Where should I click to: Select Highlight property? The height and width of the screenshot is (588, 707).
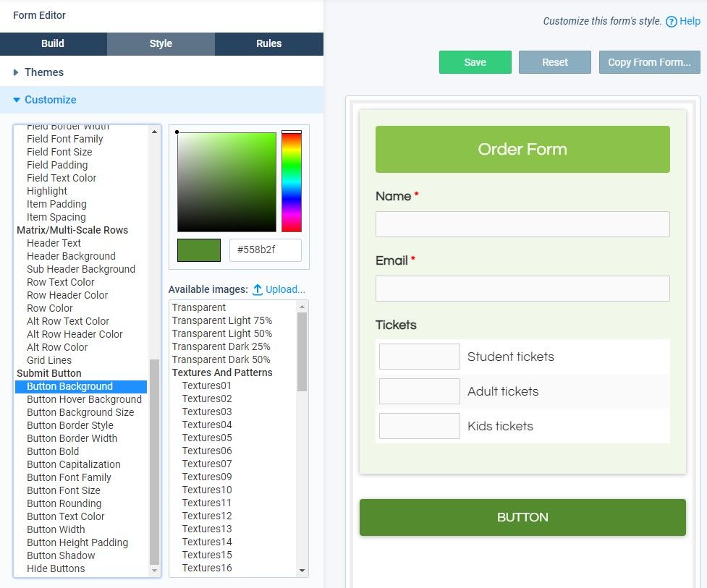tap(46, 192)
